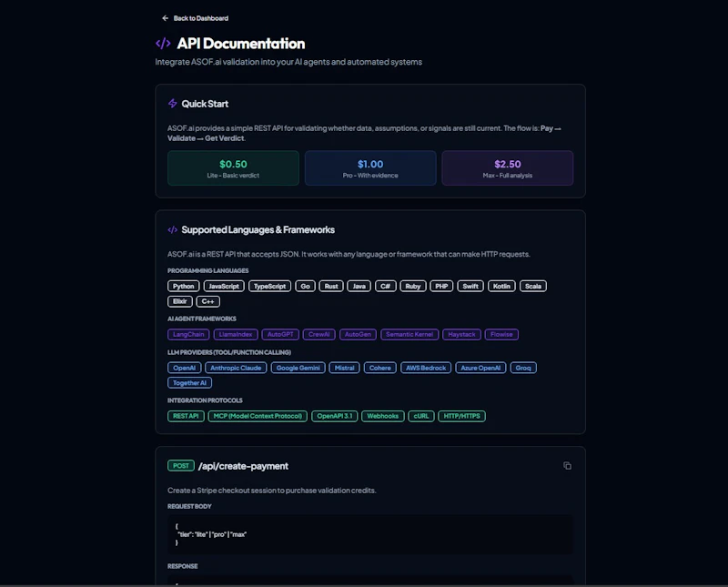This screenshot has width=728, height=587.
Task: Click the AI Agent Frameworks section label
Action: pos(202,319)
